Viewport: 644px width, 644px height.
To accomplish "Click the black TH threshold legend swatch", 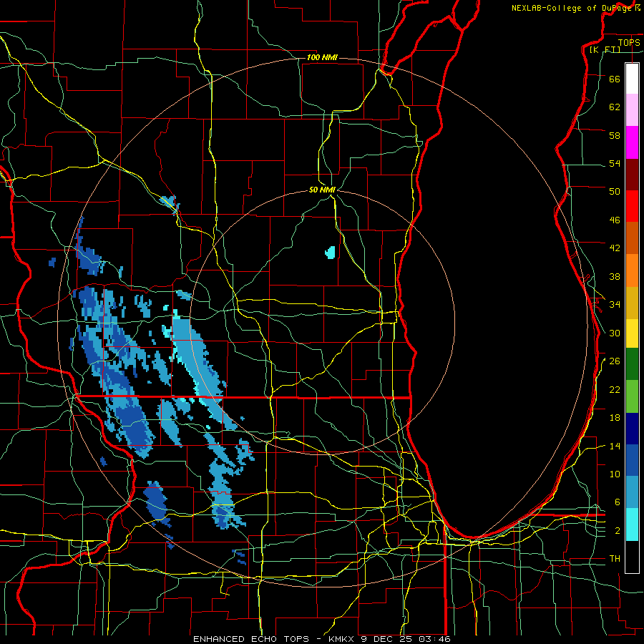I will click(x=632, y=557).
